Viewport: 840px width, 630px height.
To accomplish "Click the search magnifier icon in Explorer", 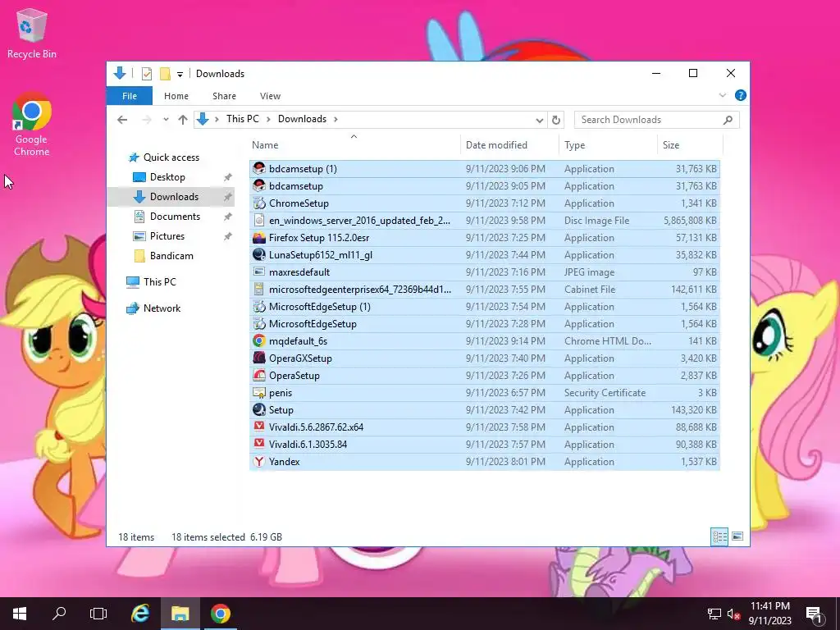I will [x=728, y=120].
